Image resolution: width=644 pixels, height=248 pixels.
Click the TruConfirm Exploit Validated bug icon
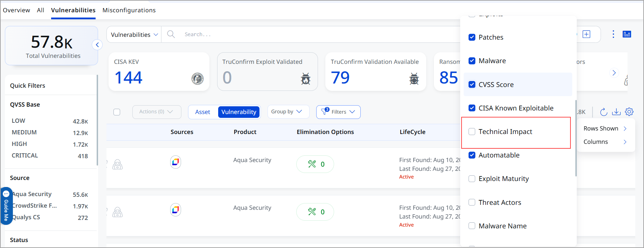coord(306,79)
